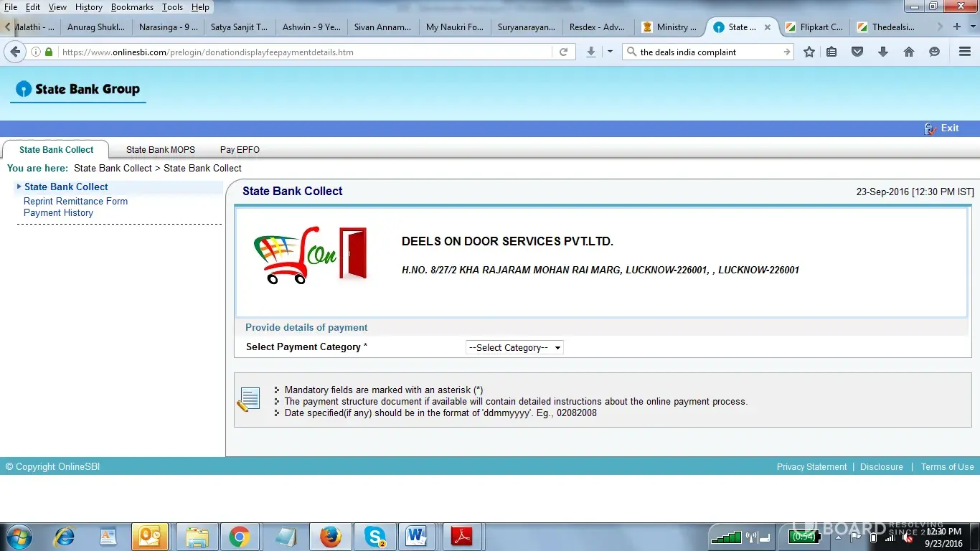
Task: Switch to State Bank MOPS tab
Action: tap(160, 150)
